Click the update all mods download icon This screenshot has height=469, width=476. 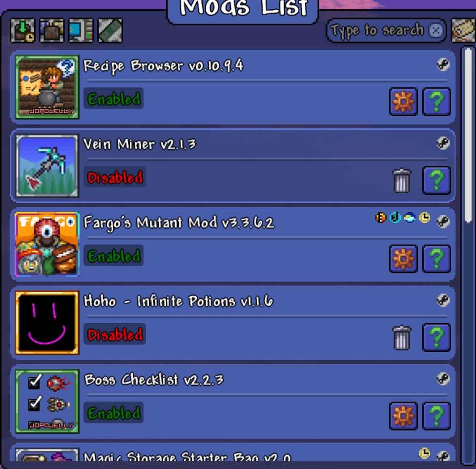(x=23, y=30)
